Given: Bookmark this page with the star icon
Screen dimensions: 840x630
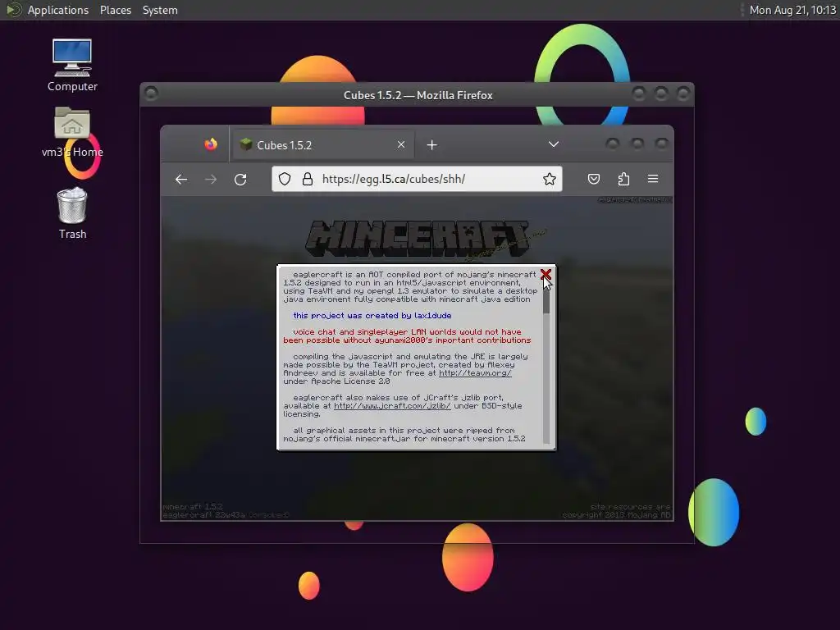Looking at the screenshot, I should [549, 179].
